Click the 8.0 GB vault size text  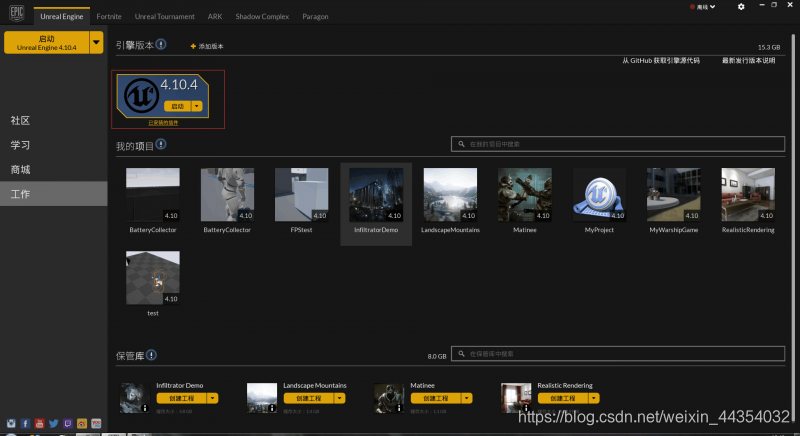click(x=437, y=356)
